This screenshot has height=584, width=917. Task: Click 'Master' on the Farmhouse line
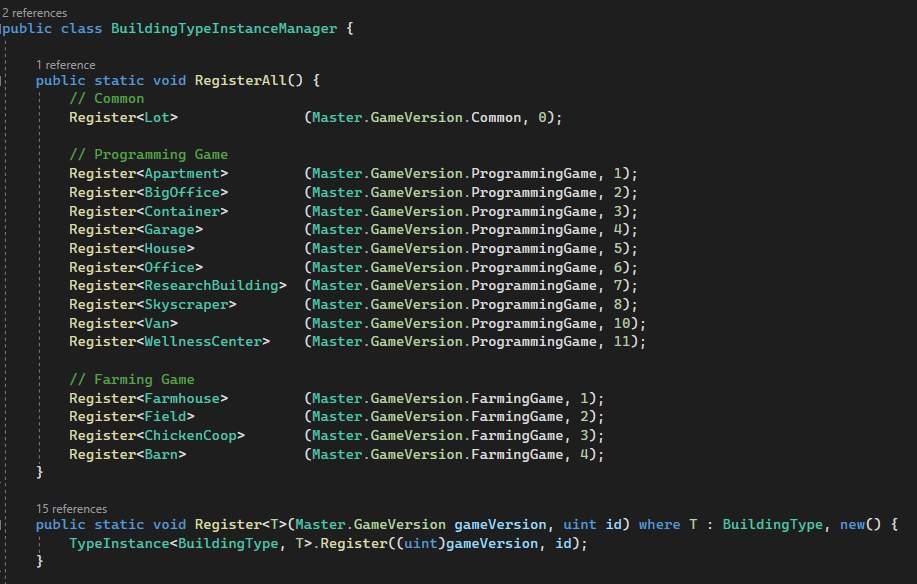[337, 398]
